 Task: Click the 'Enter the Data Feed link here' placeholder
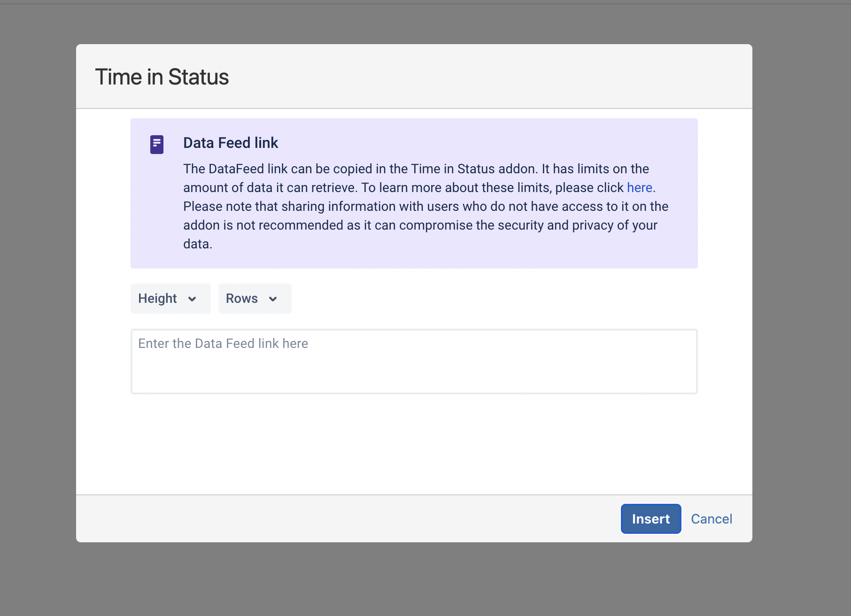pyautogui.click(x=223, y=344)
